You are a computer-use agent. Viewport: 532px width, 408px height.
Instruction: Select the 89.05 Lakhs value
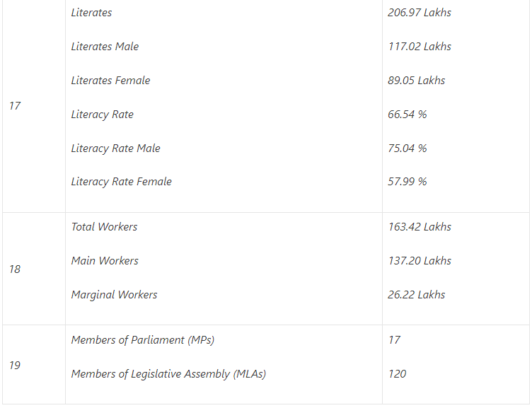pos(416,81)
